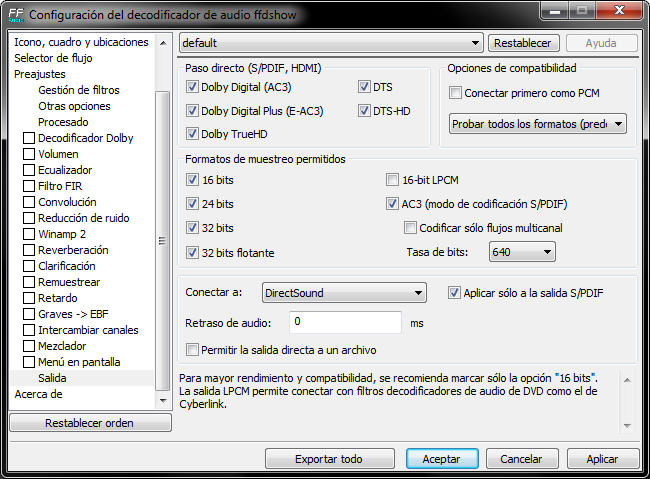The width and height of the screenshot is (650, 479).
Task: Open the default preset dropdown
Action: [331, 43]
